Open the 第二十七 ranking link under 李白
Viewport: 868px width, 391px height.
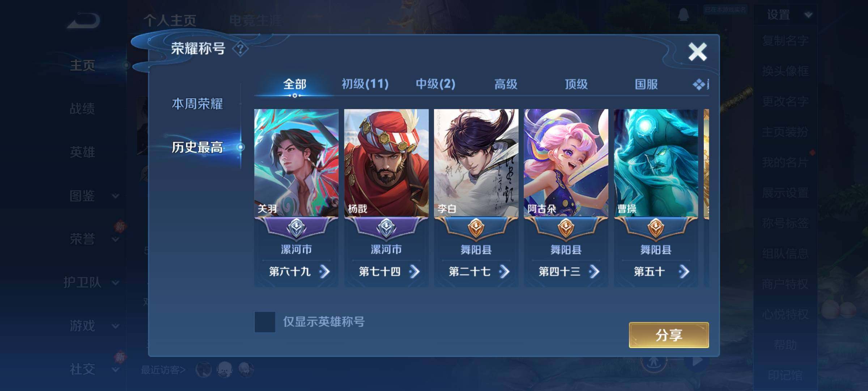pyautogui.click(x=476, y=272)
